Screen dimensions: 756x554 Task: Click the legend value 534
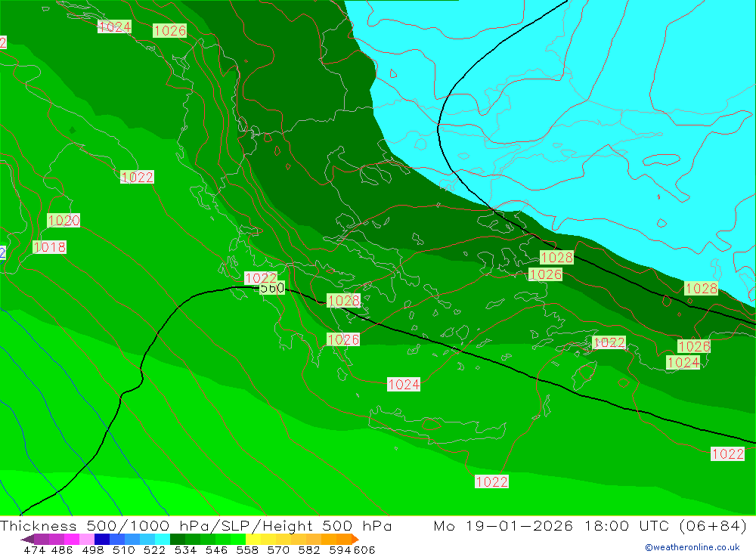tap(185, 549)
